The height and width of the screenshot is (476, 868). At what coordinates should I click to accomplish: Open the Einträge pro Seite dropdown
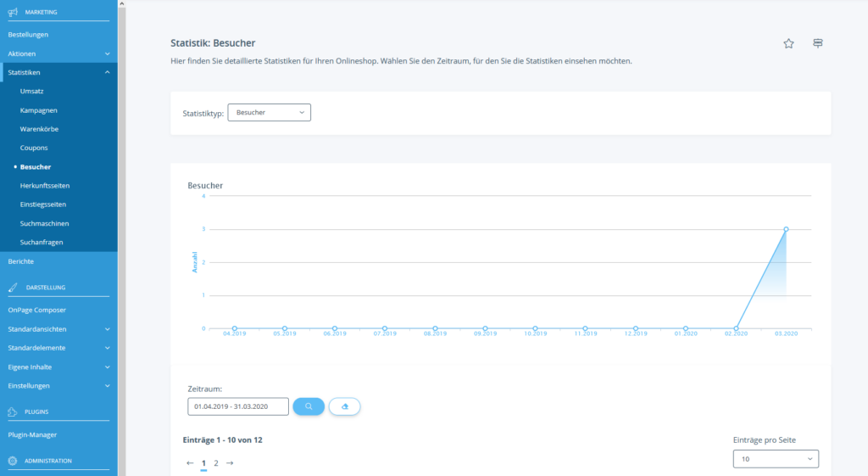776,459
